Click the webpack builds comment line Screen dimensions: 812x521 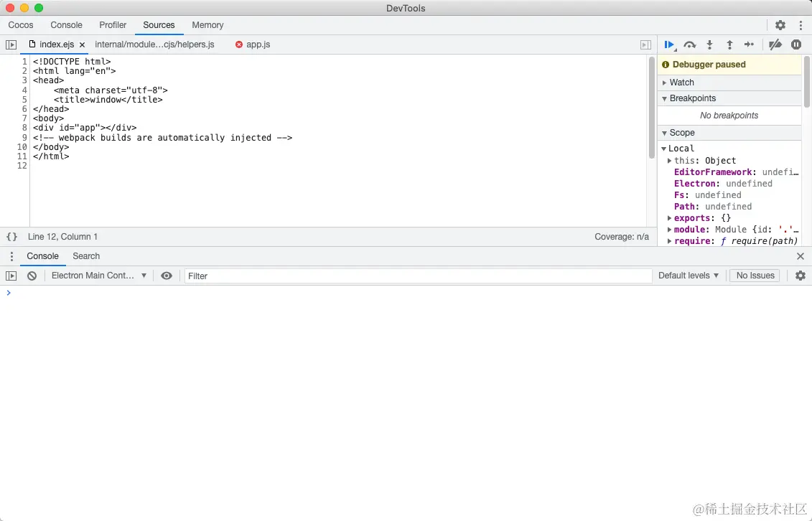point(162,138)
